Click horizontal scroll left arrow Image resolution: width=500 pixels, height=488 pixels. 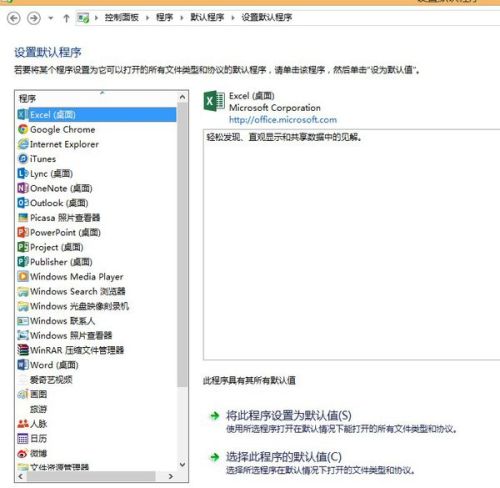click(21, 476)
